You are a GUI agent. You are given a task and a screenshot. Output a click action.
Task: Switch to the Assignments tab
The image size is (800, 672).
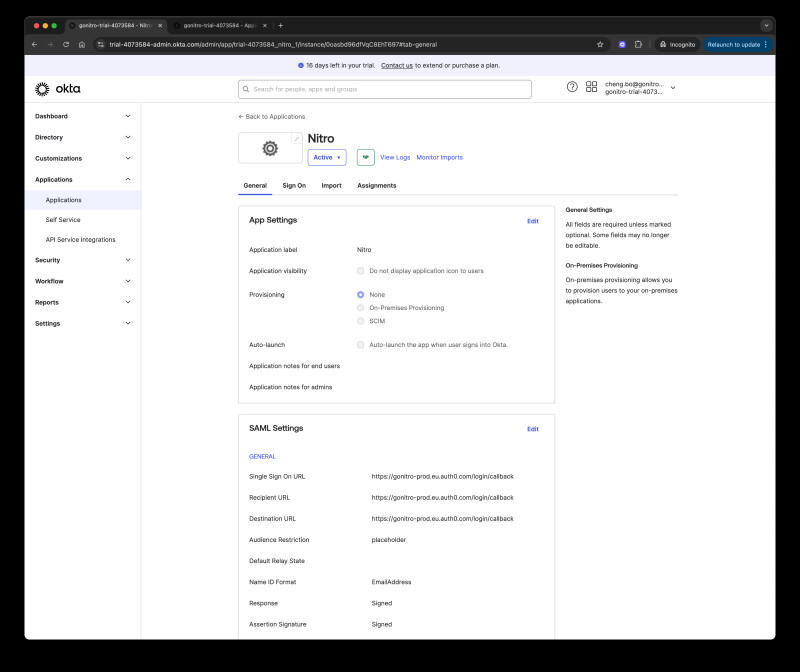[x=377, y=186]
